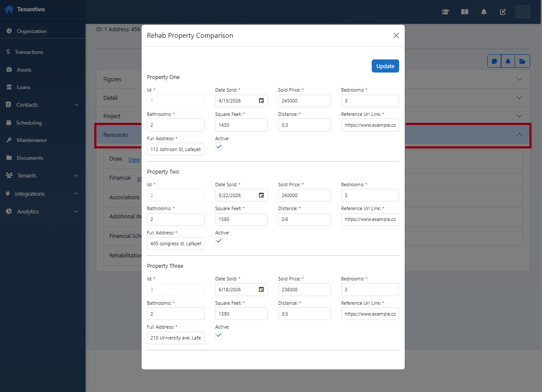Open Property Three date picker calendar icon

click(x=261, y=290)
